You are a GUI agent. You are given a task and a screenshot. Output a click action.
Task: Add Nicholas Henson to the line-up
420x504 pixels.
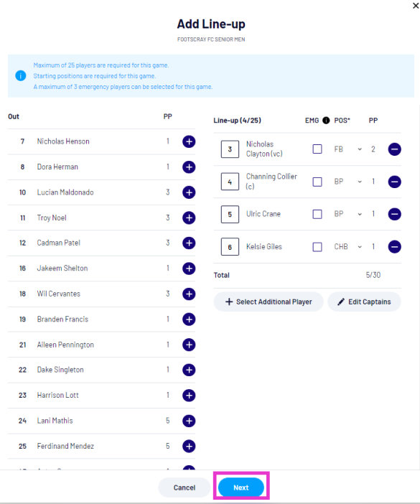coord(189,141)
